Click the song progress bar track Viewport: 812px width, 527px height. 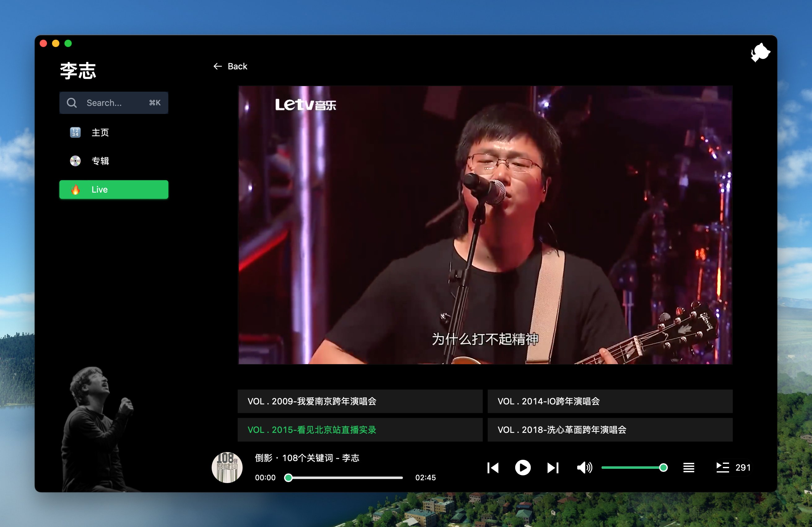pos(345,478)
